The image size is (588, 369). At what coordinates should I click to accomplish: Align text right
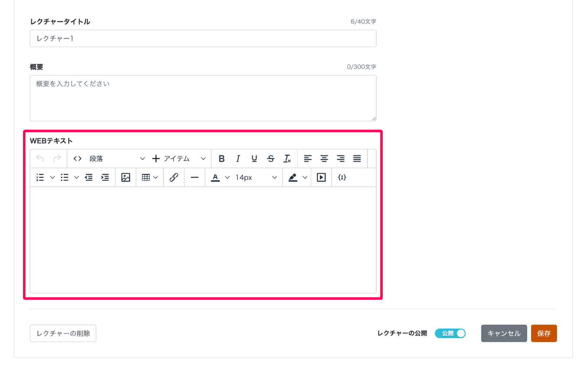[x=341, y=158]
